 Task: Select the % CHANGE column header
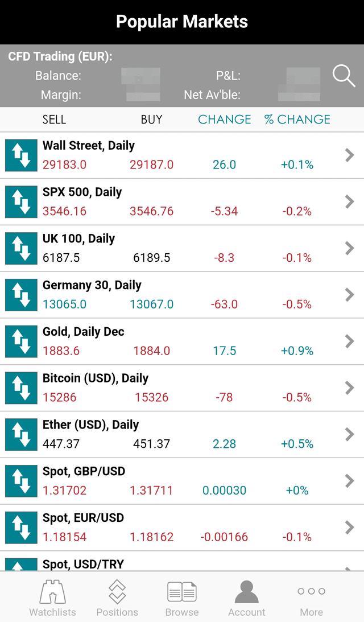coord(297,120)
